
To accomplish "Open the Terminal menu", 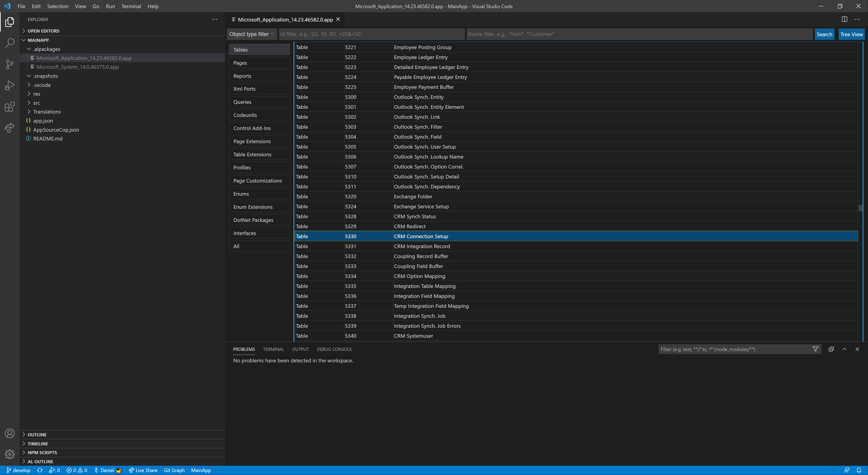I will [x=131, y=6].
